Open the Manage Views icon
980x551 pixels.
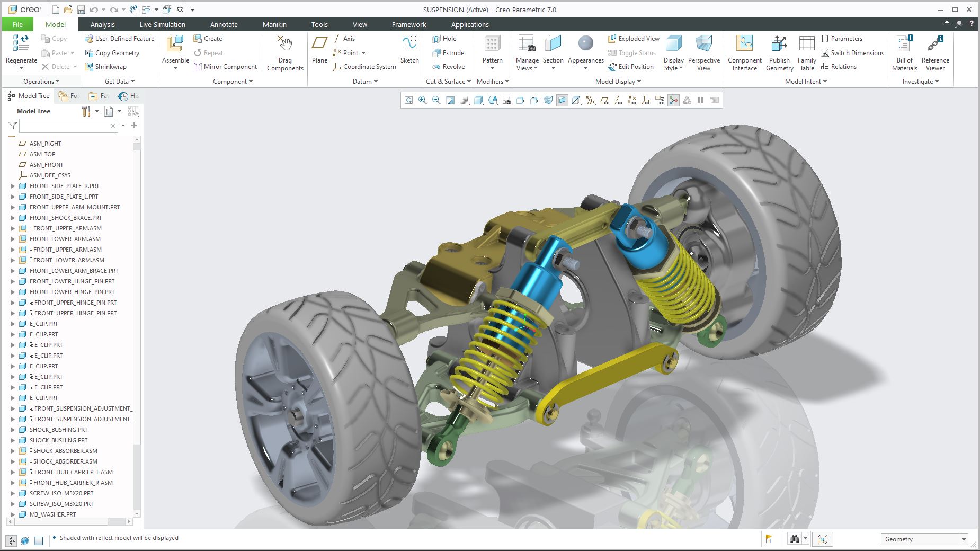coord(527,43)
